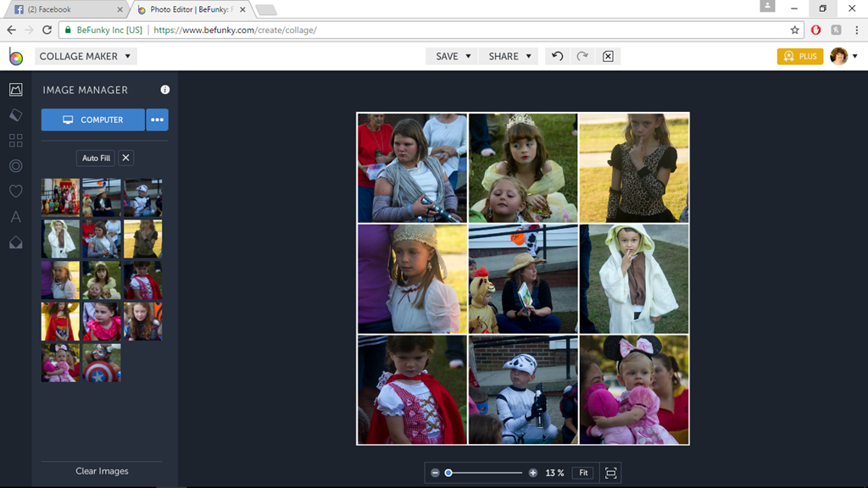
Task: Open the Graphics heart icon in sidebar
Action: [15, 191]
